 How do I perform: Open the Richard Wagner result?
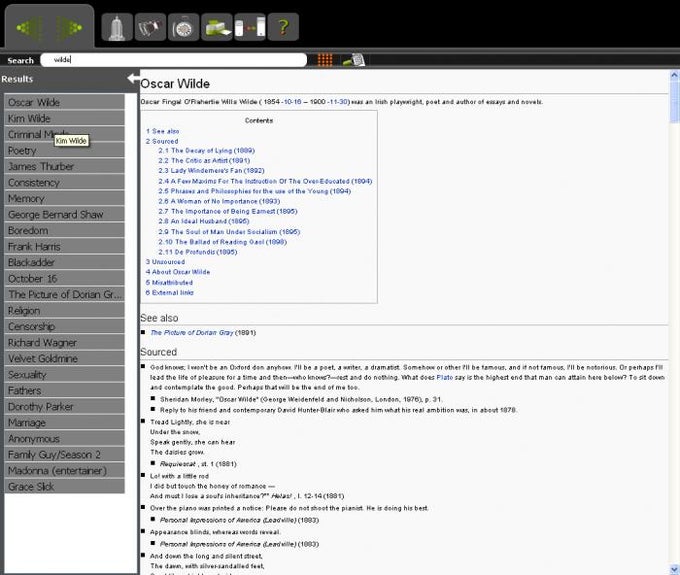tap(64, 343)
